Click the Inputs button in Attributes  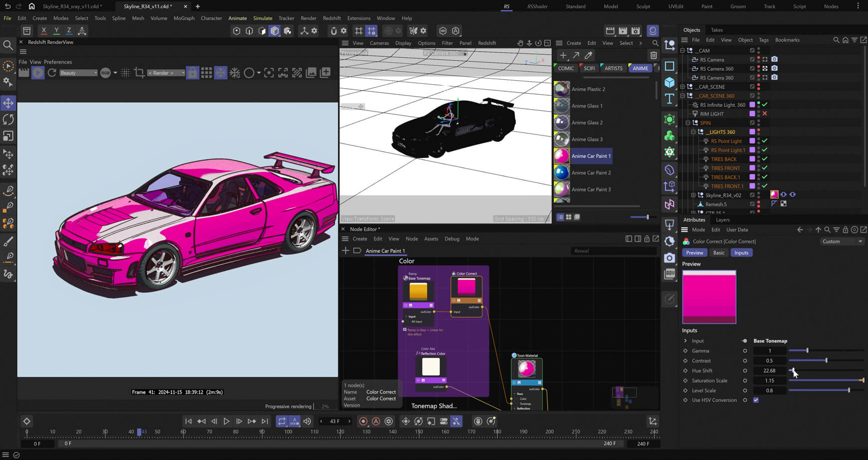[741, 253]
